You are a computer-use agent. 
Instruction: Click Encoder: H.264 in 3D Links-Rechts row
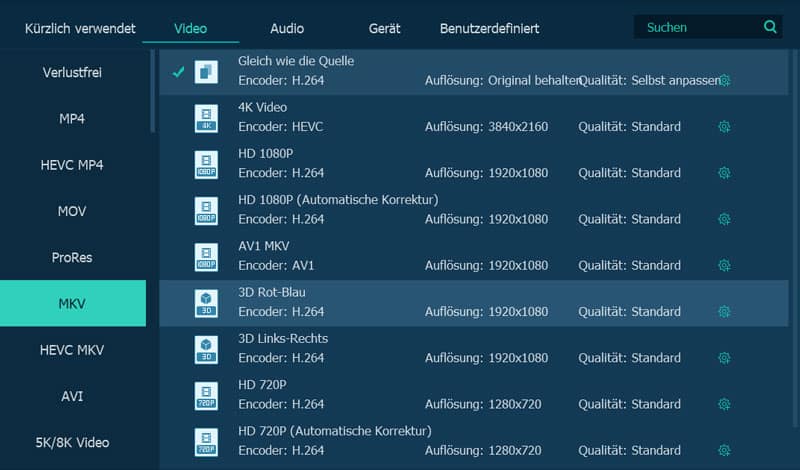coord(281,358)
